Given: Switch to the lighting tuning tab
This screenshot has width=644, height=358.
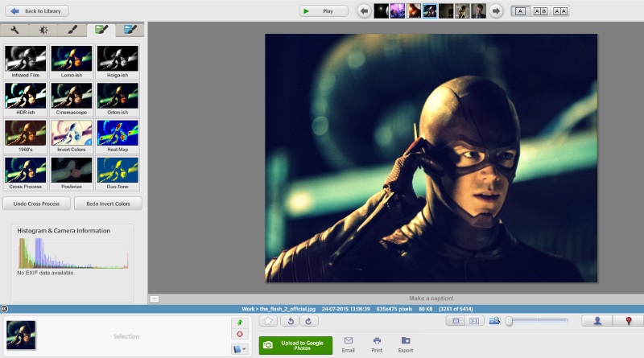Looking at the screenshot, I should point(43,30).
